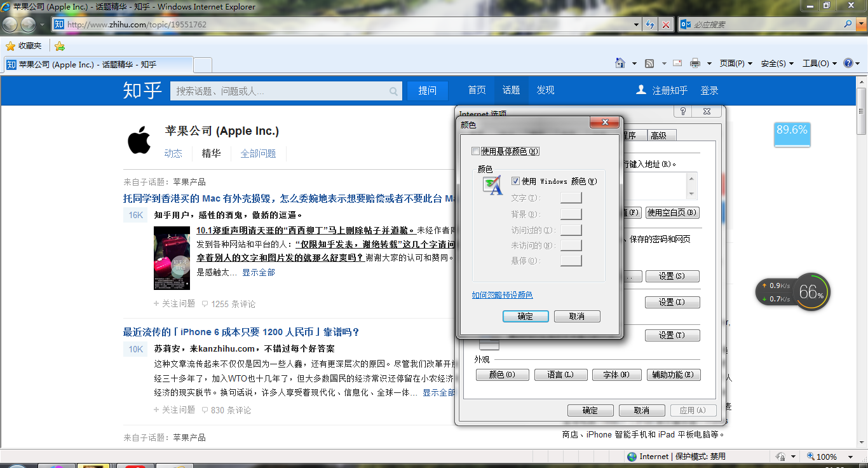Click the blue help question mark icon

coord(848,63)
